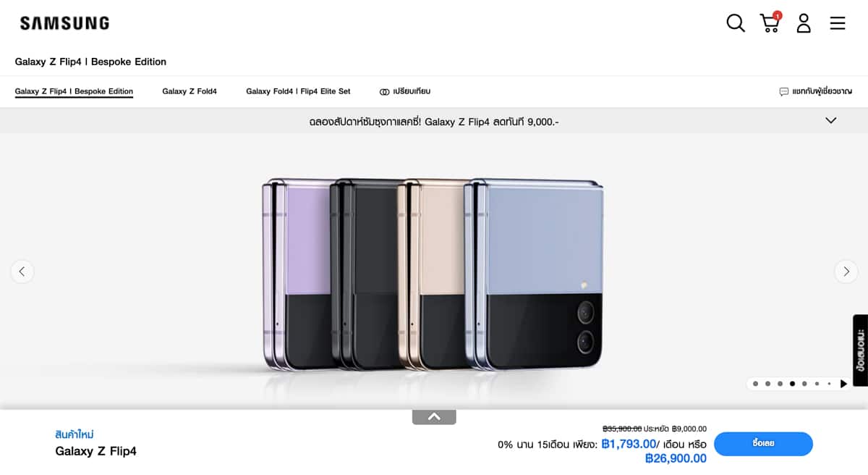Click the blue ซื้อเลย buy button

point(763,444)
